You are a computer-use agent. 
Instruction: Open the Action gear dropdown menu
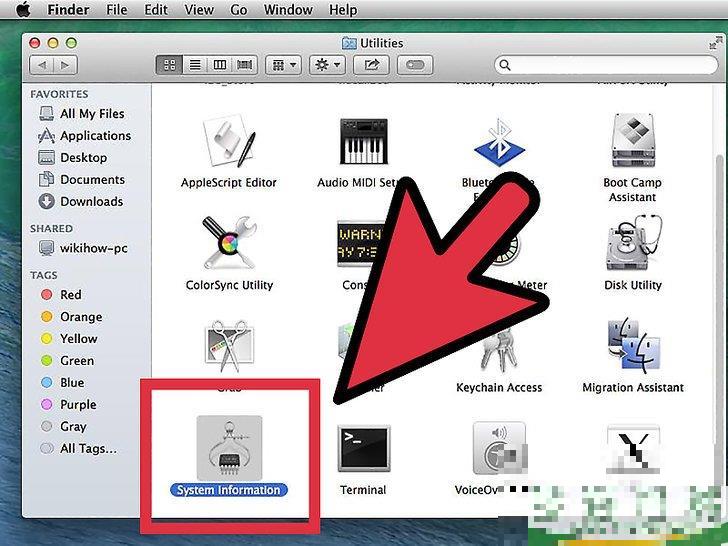(x=327, y=65)
